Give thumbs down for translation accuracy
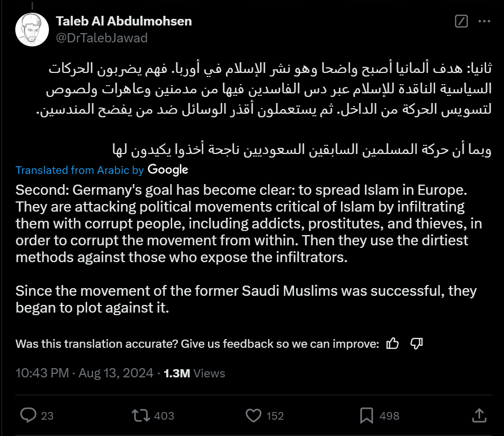 pyautogui.click(x=416, y=344)
